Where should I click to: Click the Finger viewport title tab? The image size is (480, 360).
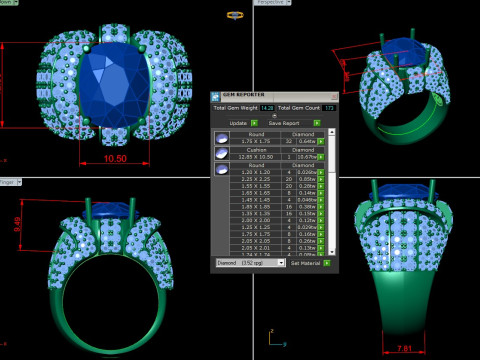8,182
